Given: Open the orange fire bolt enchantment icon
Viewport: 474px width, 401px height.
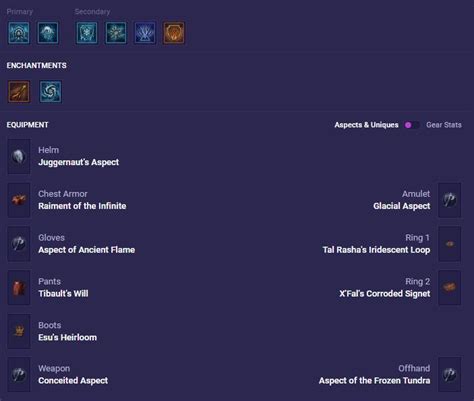Looking at the screenshot, I should pyautogui.click(x=19, y=91).
